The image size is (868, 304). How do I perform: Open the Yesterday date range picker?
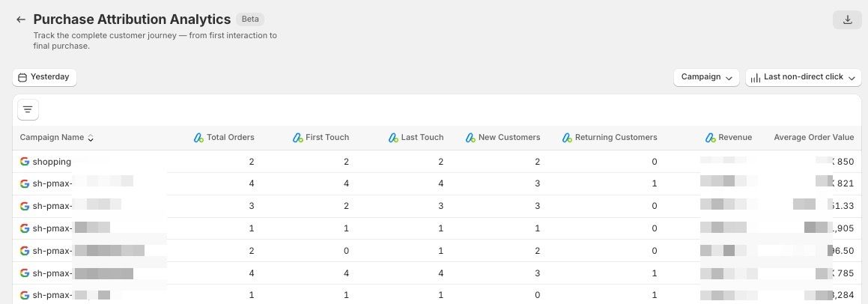44,77
